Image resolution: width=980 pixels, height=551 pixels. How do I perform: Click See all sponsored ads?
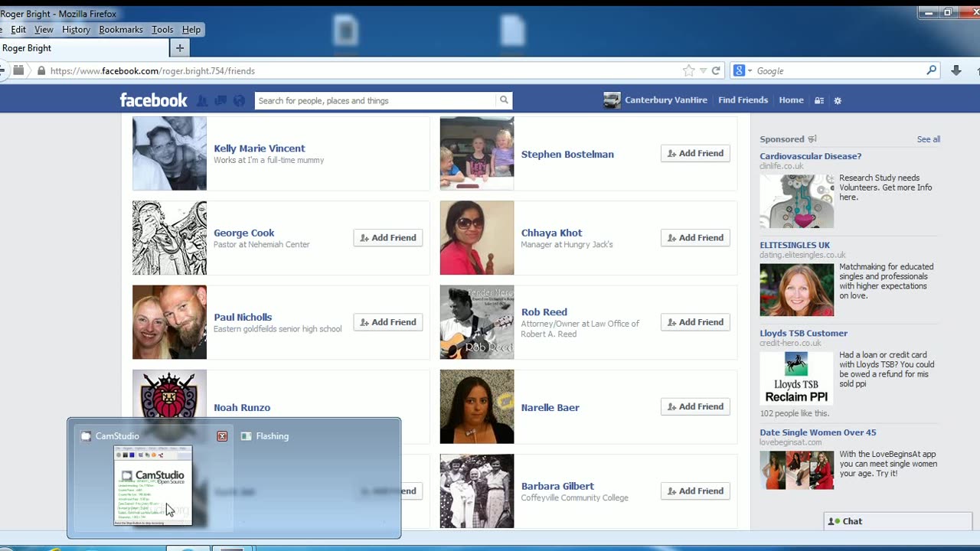(x=929, y=139)
